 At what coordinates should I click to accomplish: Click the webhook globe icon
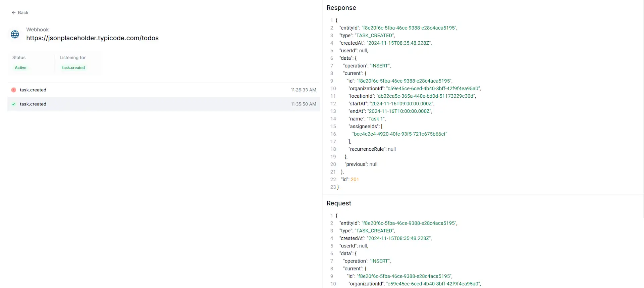(15, 34)
